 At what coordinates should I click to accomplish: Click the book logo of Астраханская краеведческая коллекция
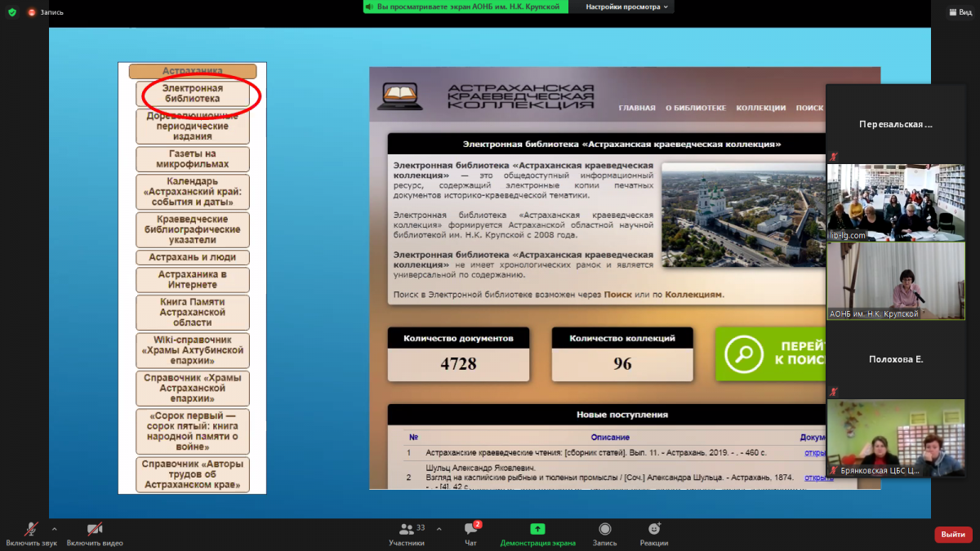tap(399, 96)
